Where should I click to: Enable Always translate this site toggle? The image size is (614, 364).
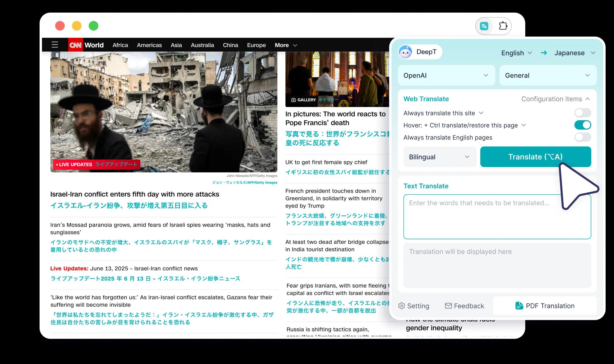pos(583,113)
